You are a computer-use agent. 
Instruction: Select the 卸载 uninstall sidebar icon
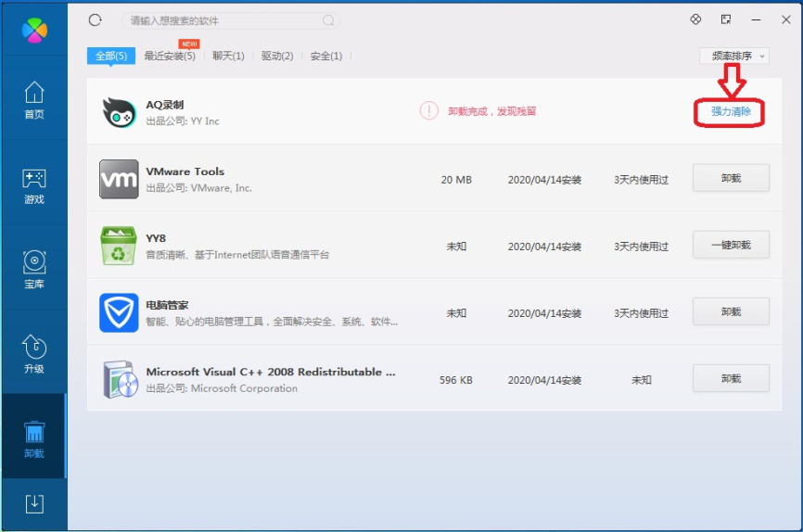pos(33,439)
